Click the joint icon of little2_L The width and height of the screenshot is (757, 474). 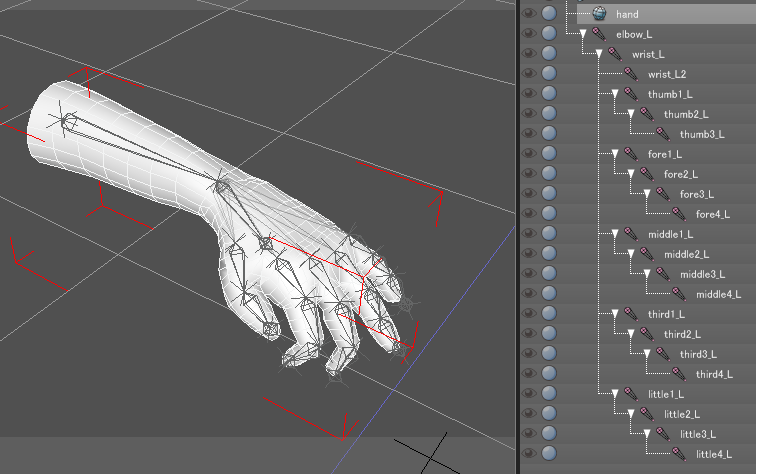click(x=647, y=414)
